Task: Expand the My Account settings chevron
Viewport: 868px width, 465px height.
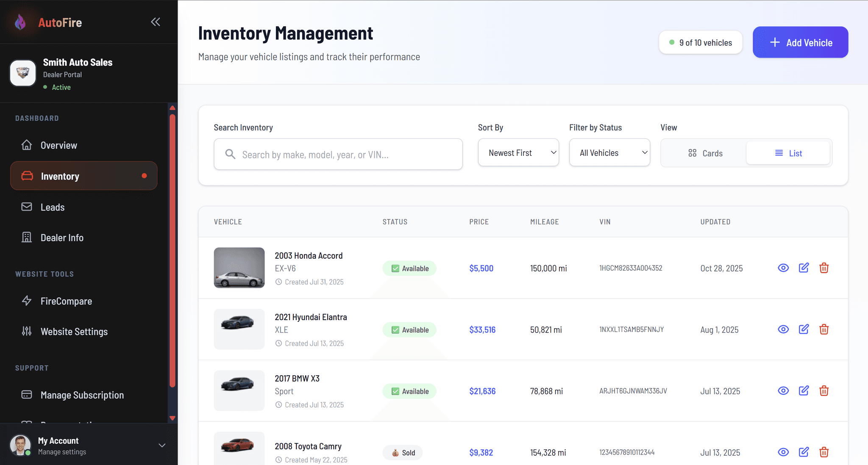Action: click(x=161, y=445)
